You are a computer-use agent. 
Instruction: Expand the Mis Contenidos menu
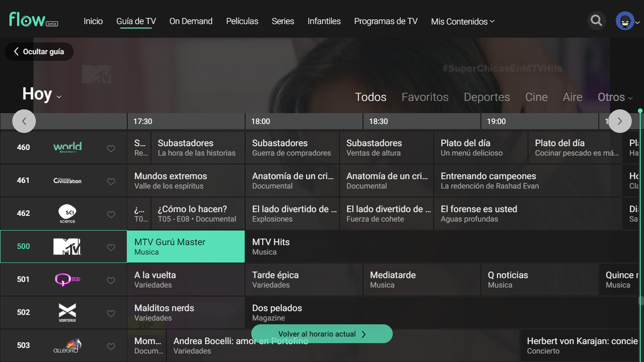click(x=463, y=21)
